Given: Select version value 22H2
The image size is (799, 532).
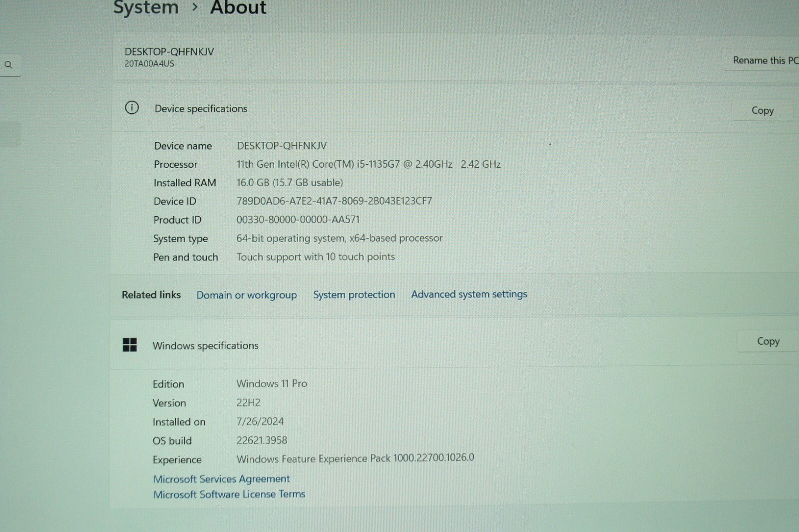Looking at the screenshot, I should 248,402.
